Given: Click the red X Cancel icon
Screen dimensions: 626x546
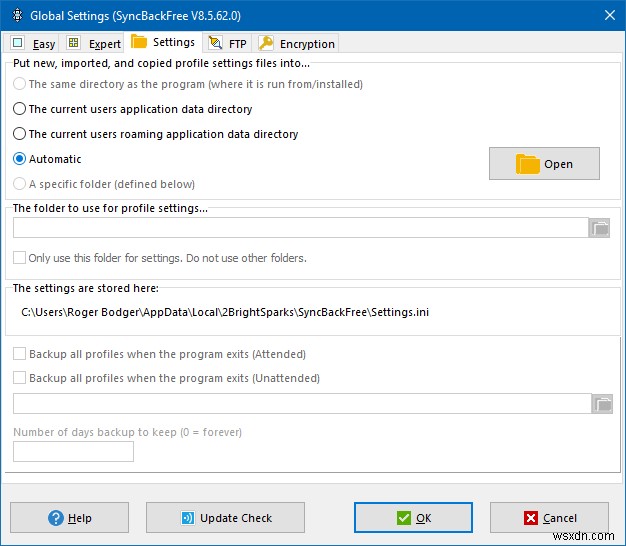Looking at the screenshot, I should pos(529,518).
